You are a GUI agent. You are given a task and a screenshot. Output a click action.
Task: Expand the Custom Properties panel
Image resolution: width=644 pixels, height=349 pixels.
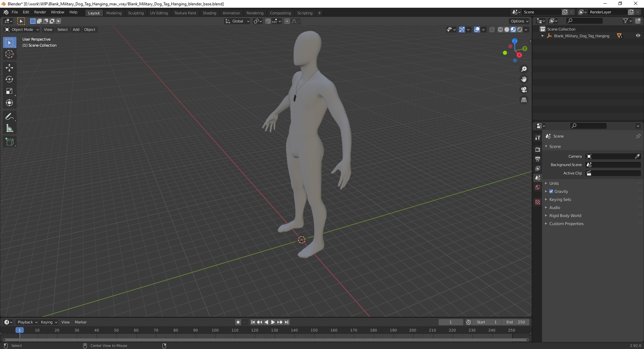click(566, 223)
